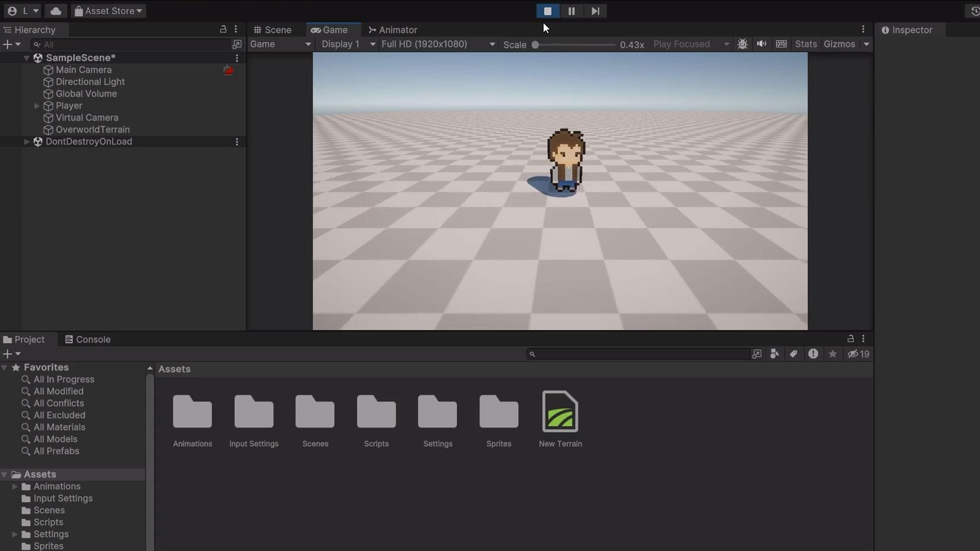Pause the running game

(571, 11)
